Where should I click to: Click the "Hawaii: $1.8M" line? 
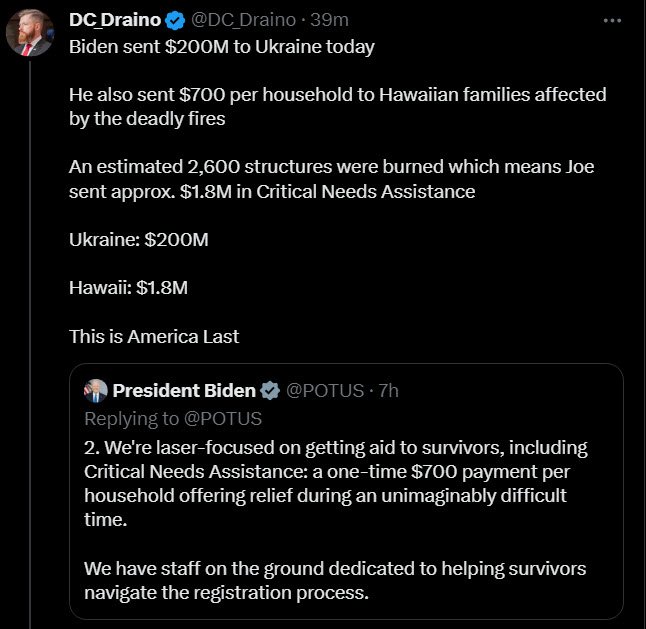pyautogui.click(x=128, y=288)
